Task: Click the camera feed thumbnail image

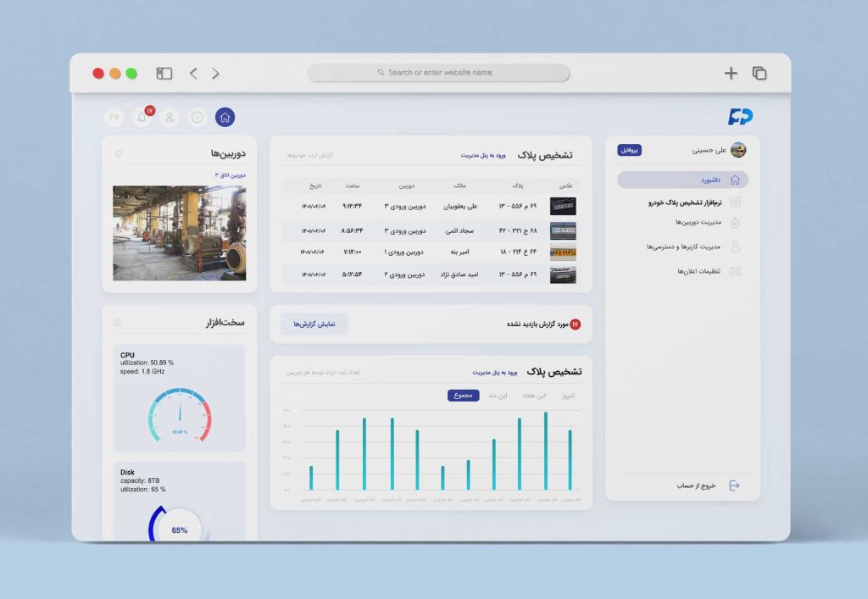Action: pyautogui.click(x=180, y=233)
